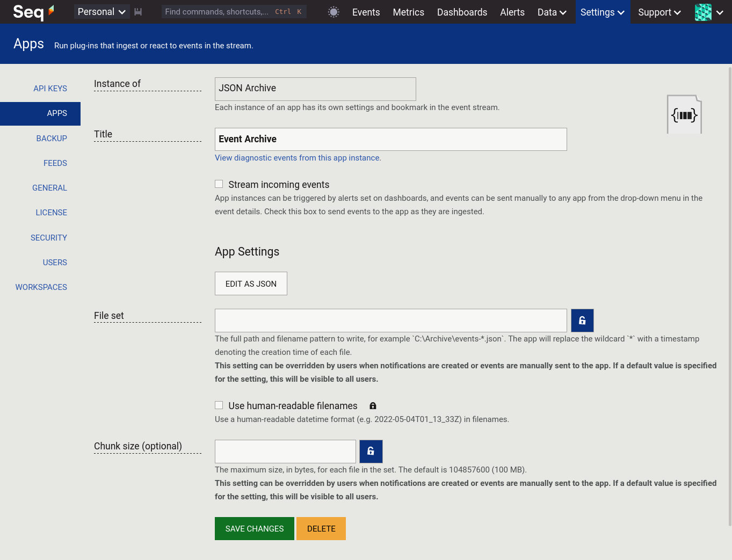Click the Instance of label
Screen dimensions: 732x560
tap(117, 84)
